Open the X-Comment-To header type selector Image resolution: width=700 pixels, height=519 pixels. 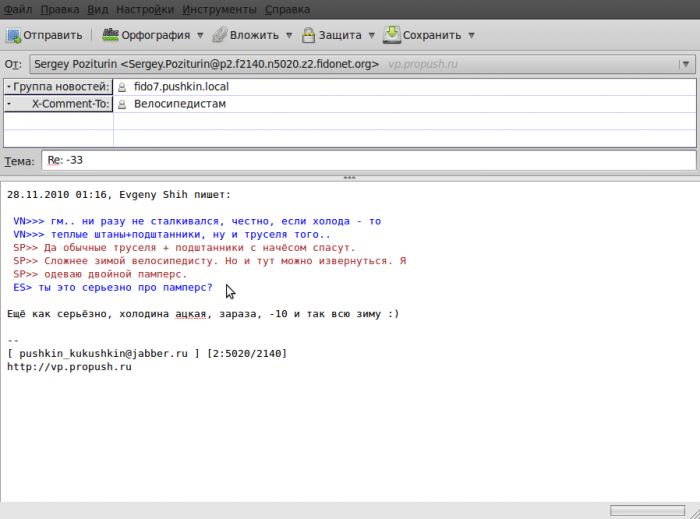click(58, 104)
